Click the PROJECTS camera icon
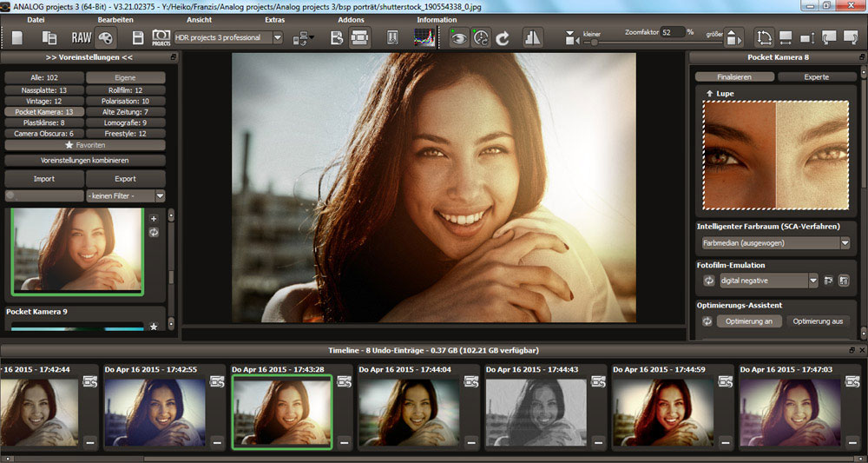868x463 pixels. point(161,37)
